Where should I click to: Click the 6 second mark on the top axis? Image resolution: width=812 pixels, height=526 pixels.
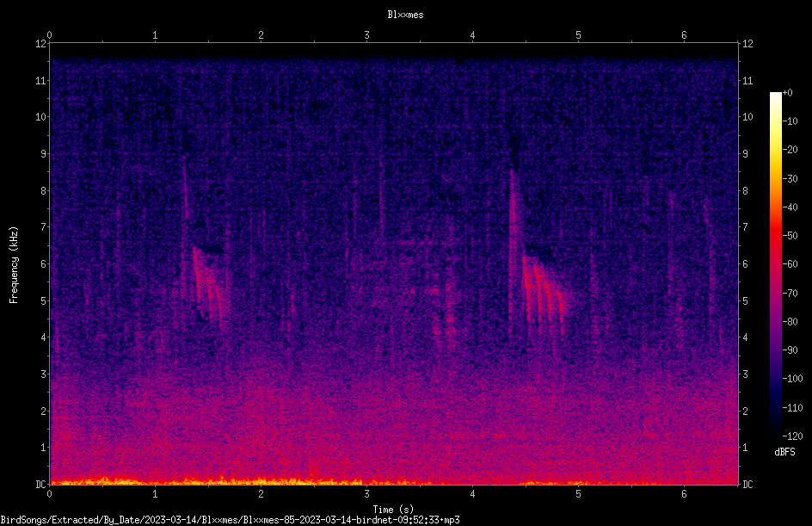click(x=684, y=34)
